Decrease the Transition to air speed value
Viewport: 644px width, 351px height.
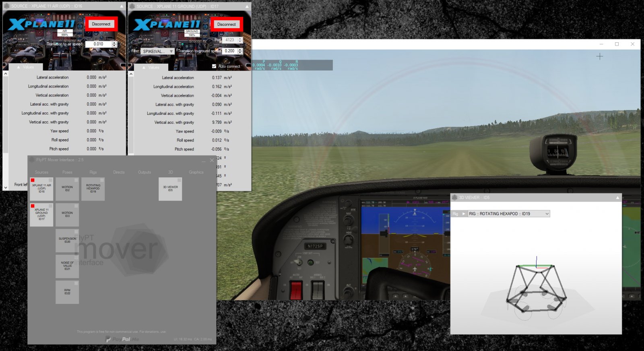114,46
